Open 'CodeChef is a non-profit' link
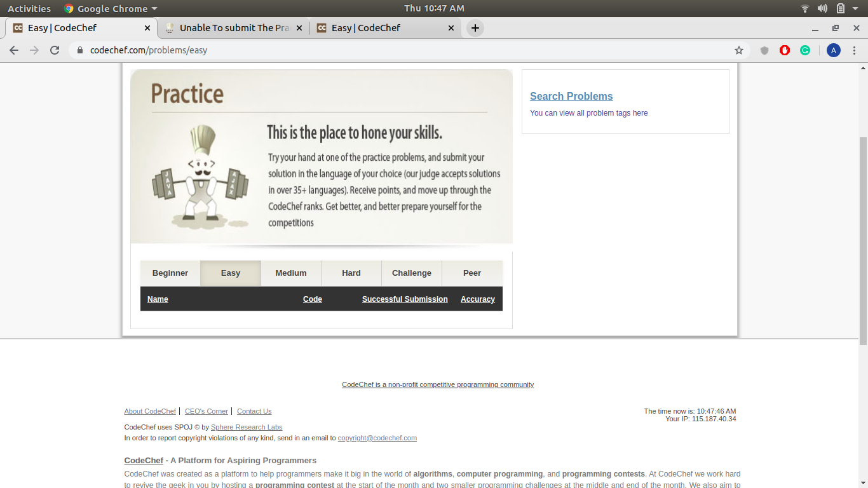This screenshot has width=868, height=488. (438, 384)
